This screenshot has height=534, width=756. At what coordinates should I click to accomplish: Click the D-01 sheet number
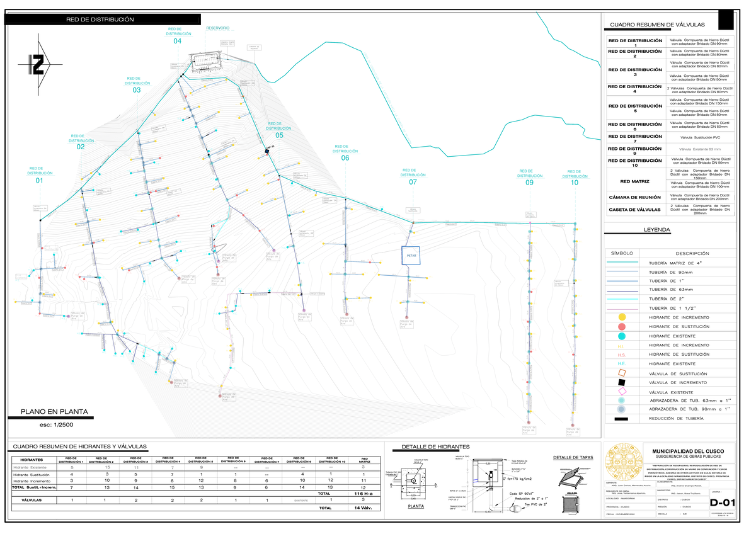point(723,503)
